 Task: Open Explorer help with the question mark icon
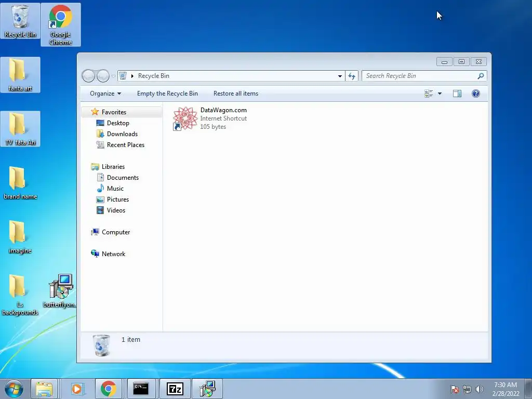tap(476, 94)
